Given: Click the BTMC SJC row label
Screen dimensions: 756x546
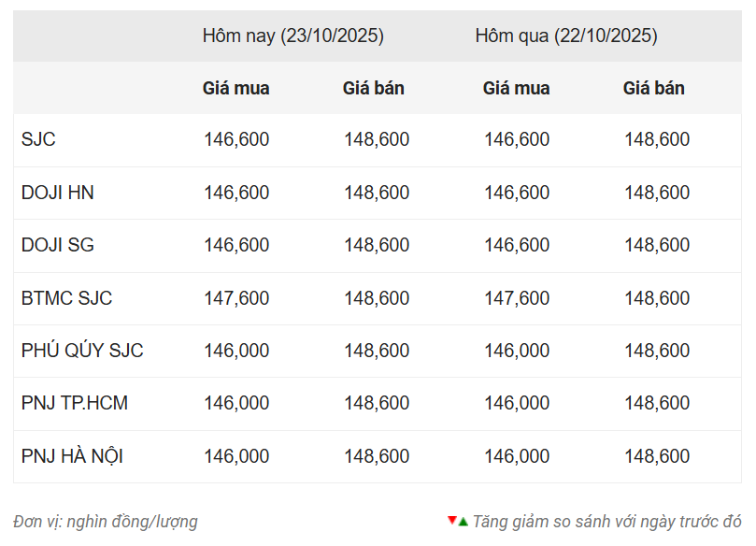Looking at the screenshot, I should click(x=66, y=298).
